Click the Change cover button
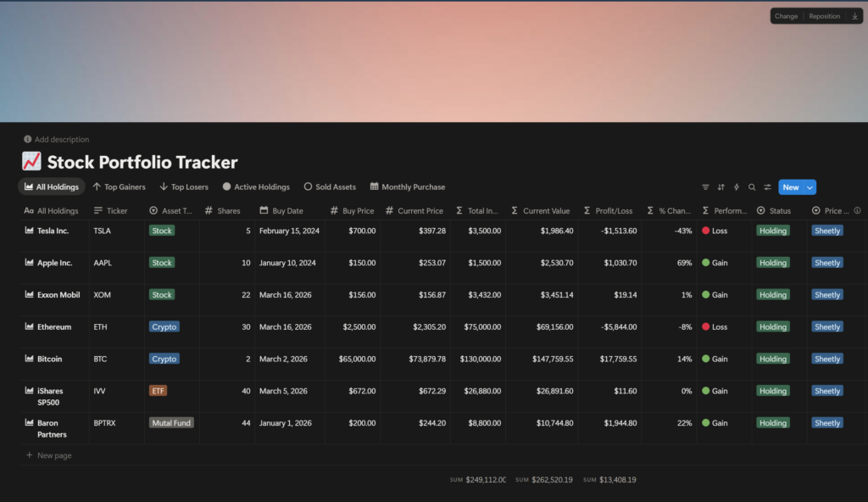The height and width of the screenshot is (502, 868). tap(786, 16)
